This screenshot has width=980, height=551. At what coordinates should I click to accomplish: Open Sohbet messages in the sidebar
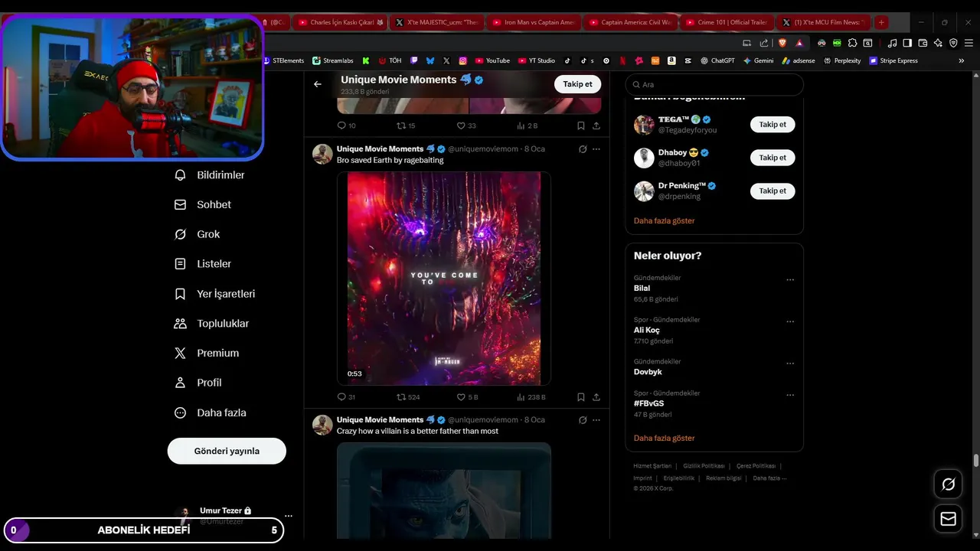pyautogui.click(x=203, y=205)
